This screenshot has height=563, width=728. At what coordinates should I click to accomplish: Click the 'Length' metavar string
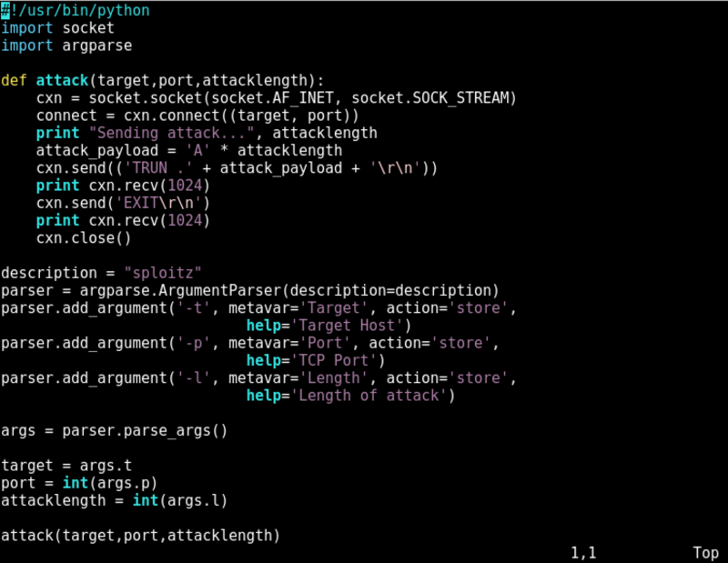(x=334, y=378)
